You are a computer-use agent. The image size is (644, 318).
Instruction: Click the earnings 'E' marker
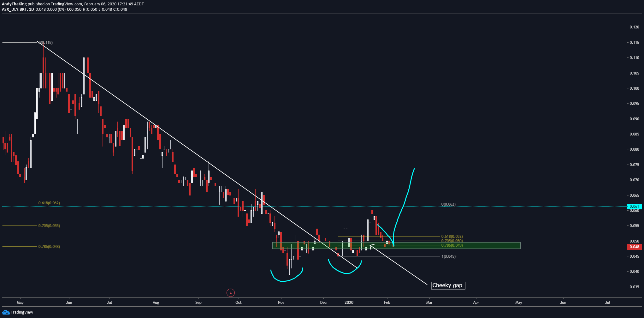(x=231, y=293)
